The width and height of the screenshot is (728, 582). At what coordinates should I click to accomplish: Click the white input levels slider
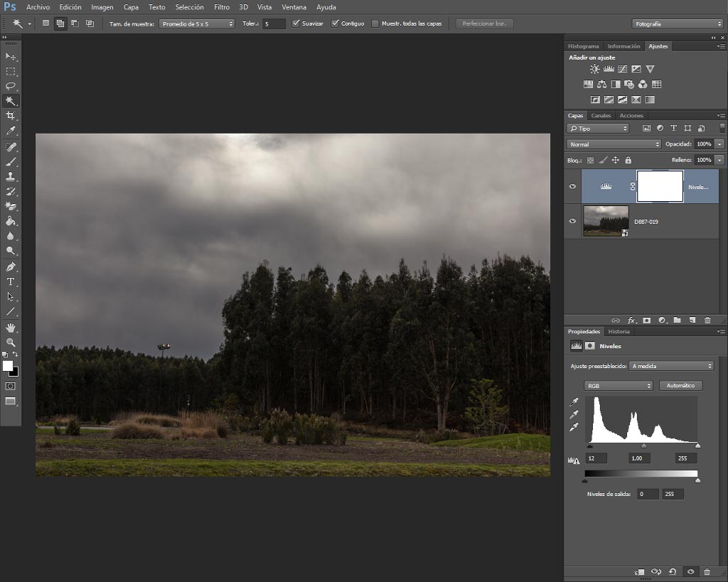(698, 446)
